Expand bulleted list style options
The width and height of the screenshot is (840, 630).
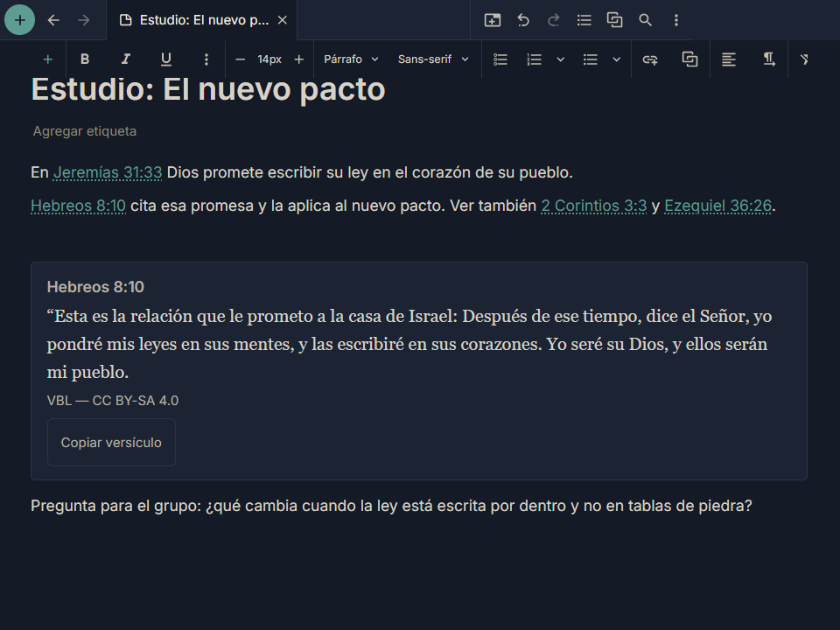tap(617, 59)
